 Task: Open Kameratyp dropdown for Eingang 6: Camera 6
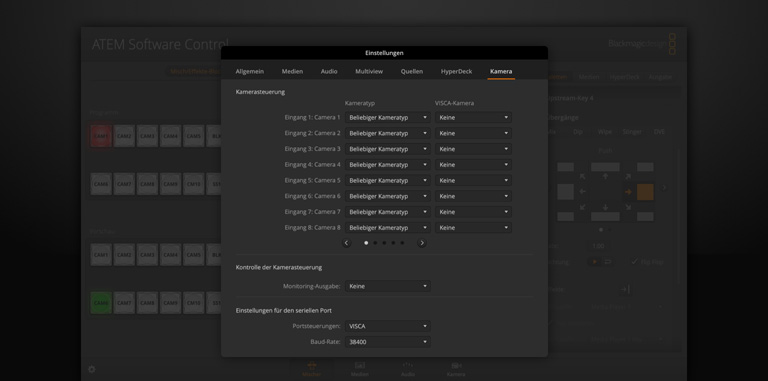(x=388, y=196)
